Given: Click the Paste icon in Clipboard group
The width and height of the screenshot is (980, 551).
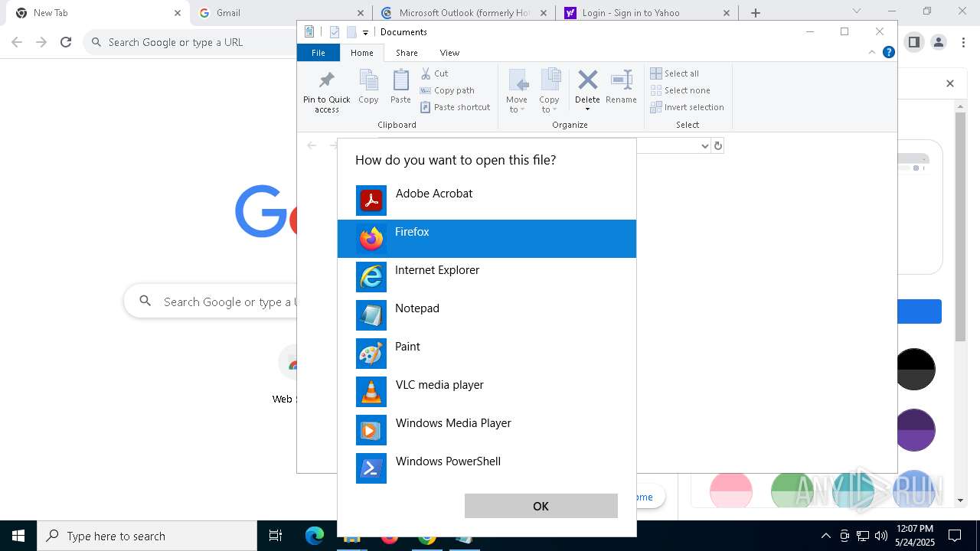Looking at the screenshot, I should pos(400,80).
